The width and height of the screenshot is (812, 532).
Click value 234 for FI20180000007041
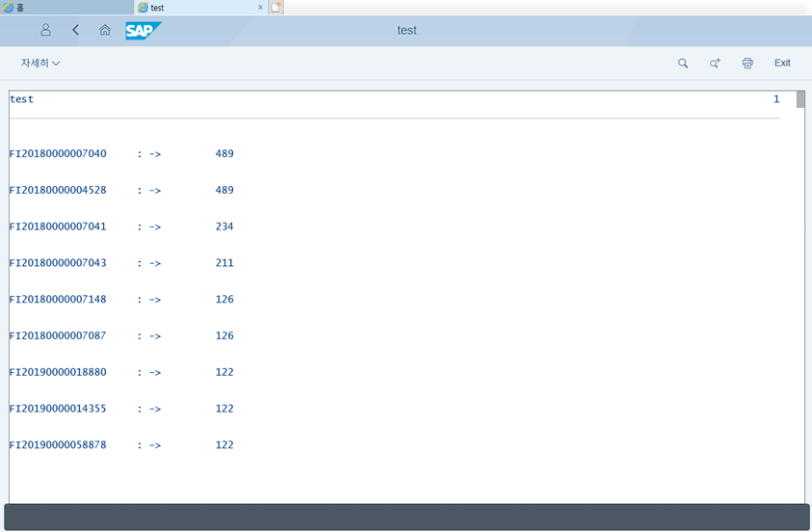click(x=224, y=226)
